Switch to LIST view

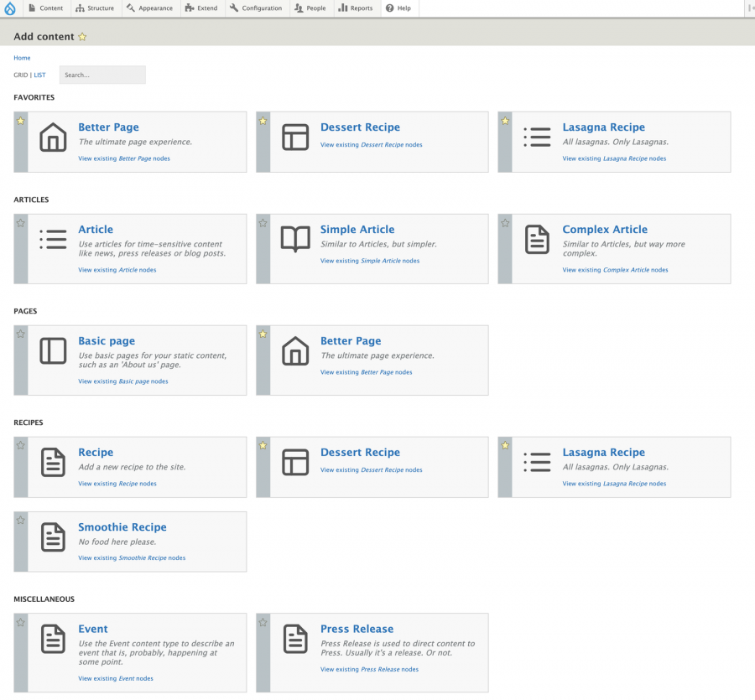(39, 75)
